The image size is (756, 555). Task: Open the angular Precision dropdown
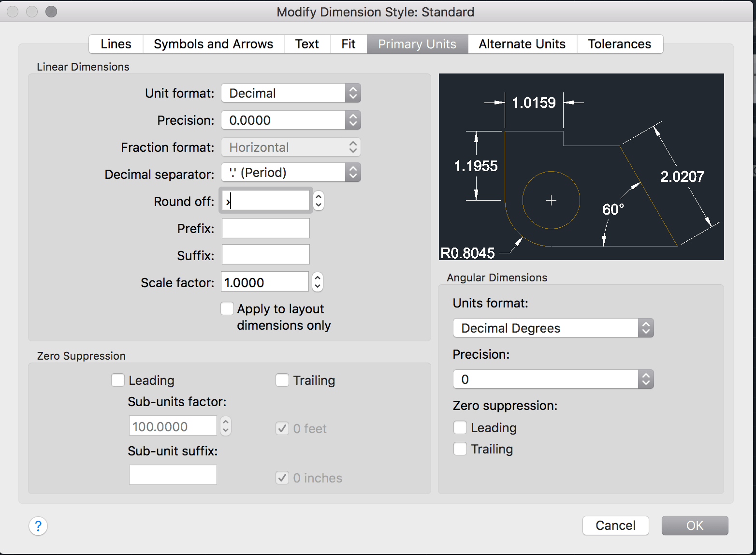[x=553, y=379]
